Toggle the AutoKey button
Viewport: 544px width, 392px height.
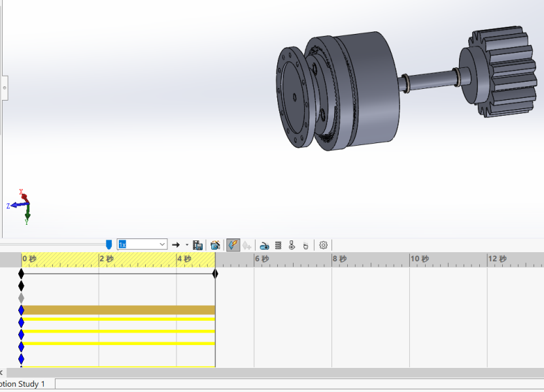[x=233, y=245]
